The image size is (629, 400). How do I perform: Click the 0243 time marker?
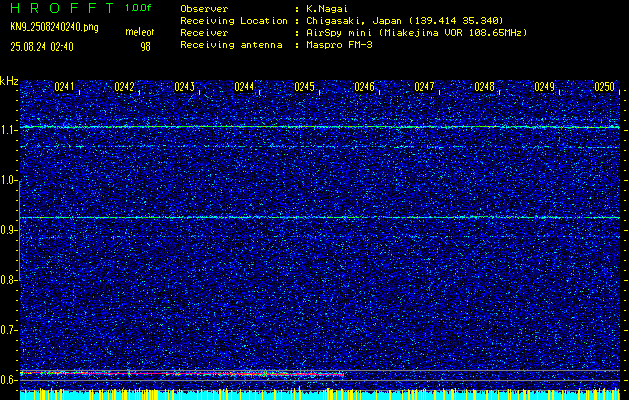click(x=185, y=87)
